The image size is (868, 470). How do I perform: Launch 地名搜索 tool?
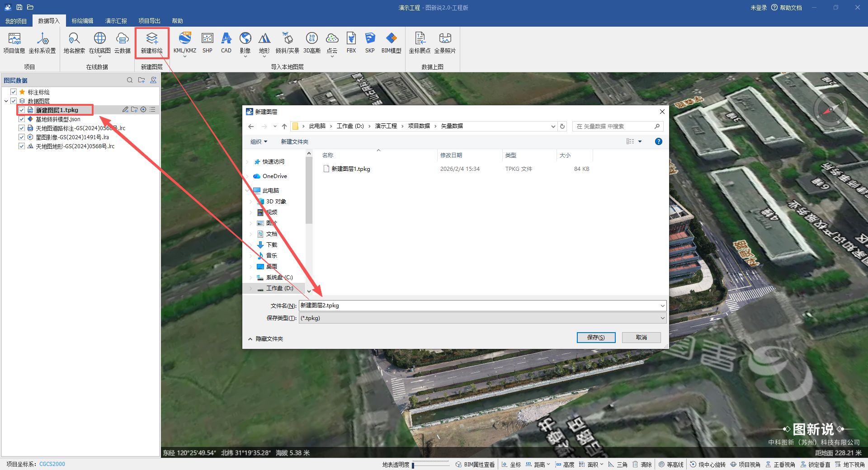(74, 43)
